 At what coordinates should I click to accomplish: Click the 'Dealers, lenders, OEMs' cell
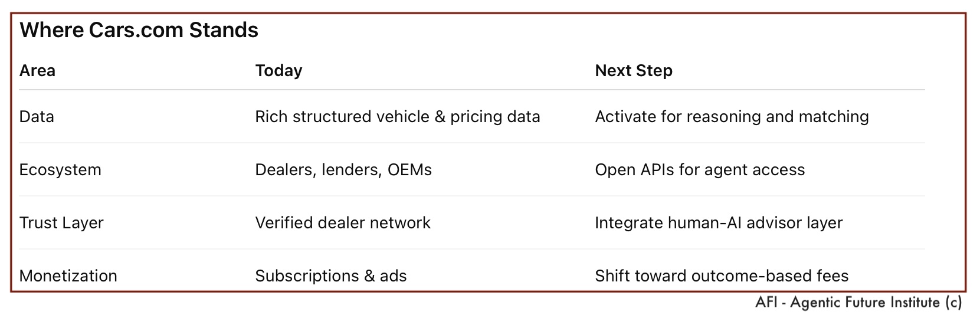343,170
